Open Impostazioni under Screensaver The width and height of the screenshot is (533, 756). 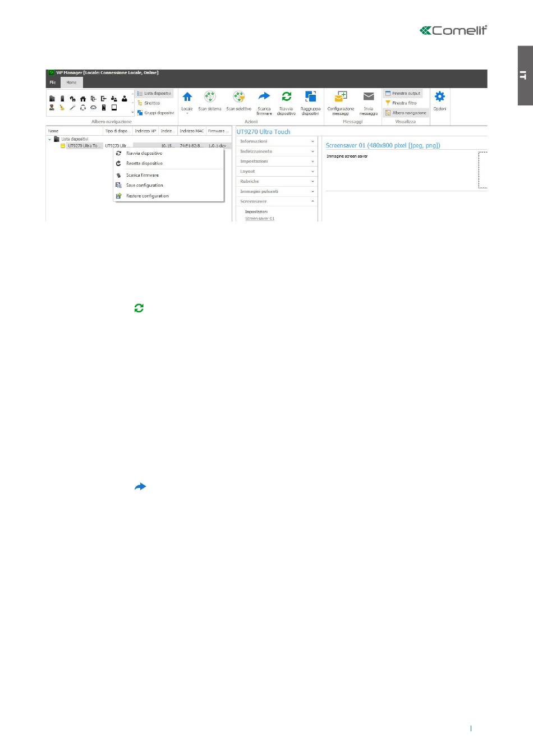256,212
